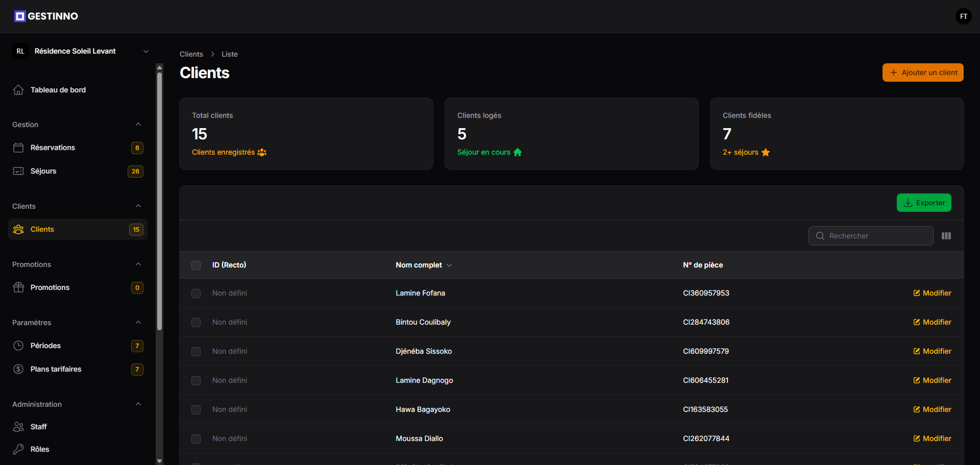The width and height of the screenshot is (980, 465).
Task: Click the Clients people icon in sidebar
Action: click(18, 229)
